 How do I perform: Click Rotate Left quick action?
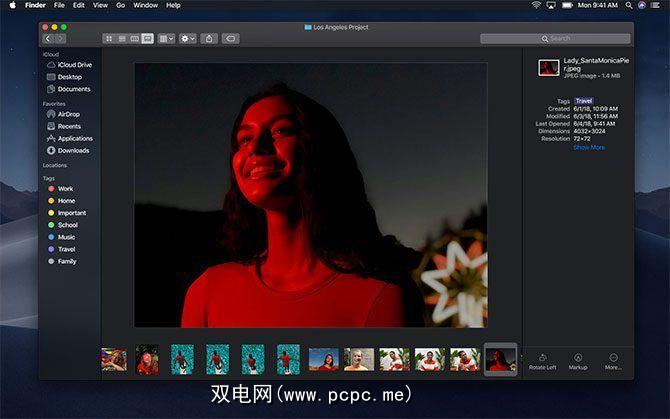point(542,361)
